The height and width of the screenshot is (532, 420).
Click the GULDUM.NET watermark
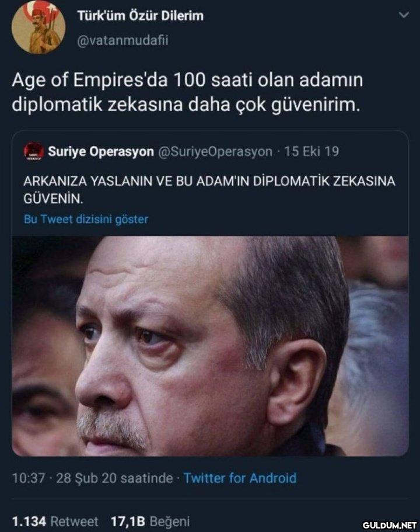point(390,525)
